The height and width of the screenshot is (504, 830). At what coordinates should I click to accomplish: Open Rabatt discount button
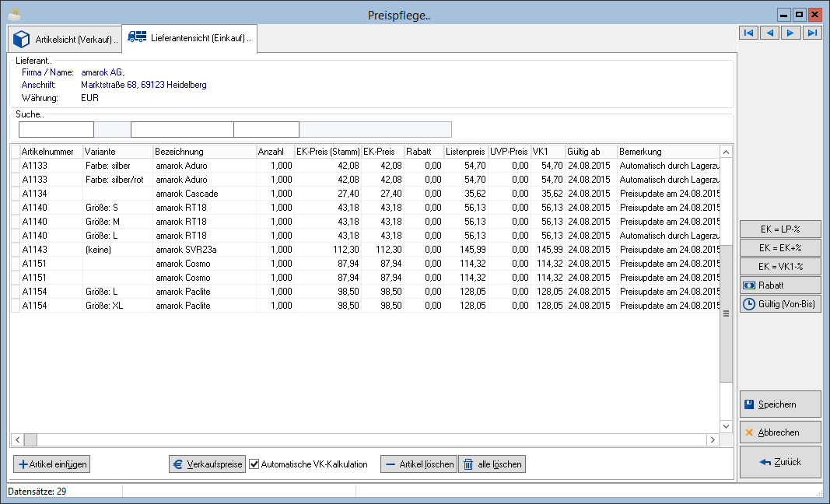click(780, 285)
